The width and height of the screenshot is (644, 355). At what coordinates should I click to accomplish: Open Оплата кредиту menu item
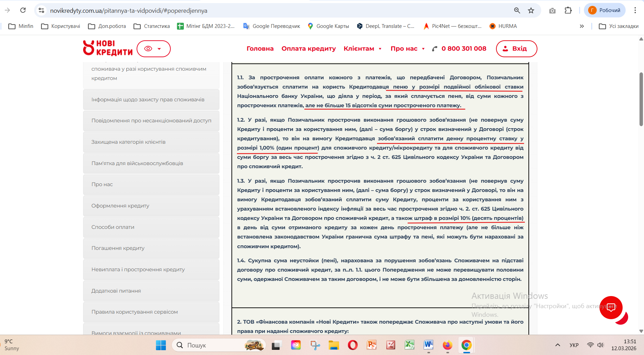309,49
